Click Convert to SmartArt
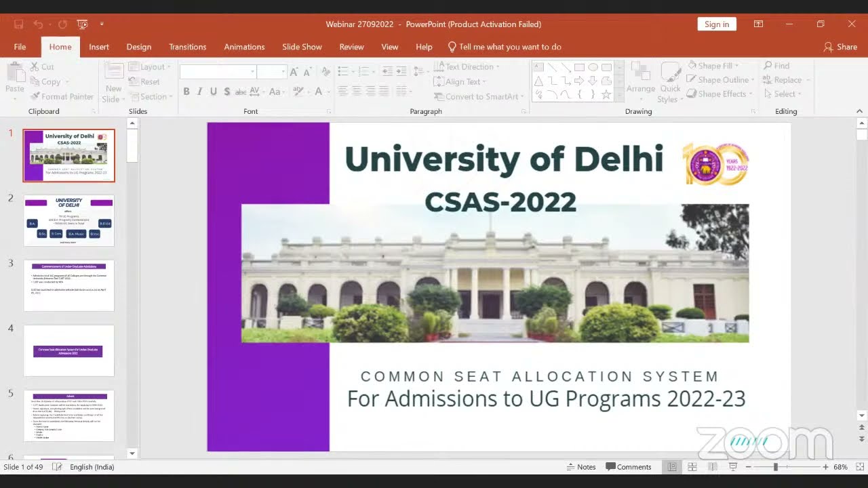The height and width of the screenshot is (488, 868). click(479, 96)
